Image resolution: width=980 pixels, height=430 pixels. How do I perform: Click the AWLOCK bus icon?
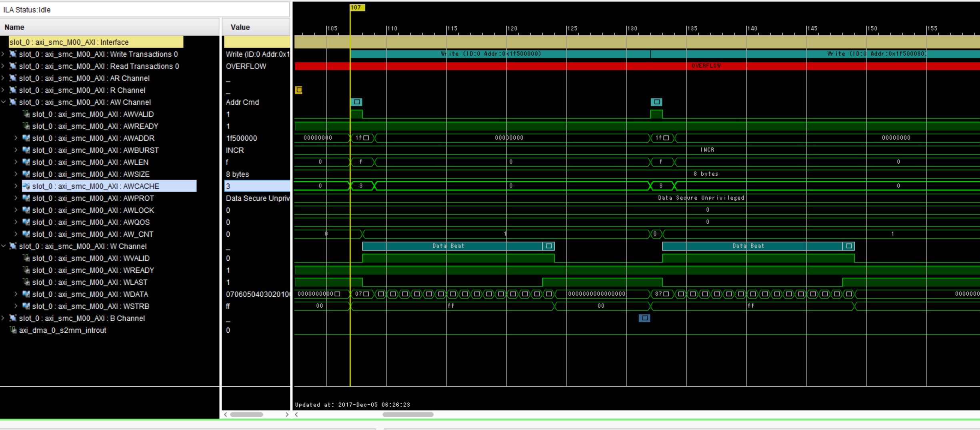click(x=26, y=210)
